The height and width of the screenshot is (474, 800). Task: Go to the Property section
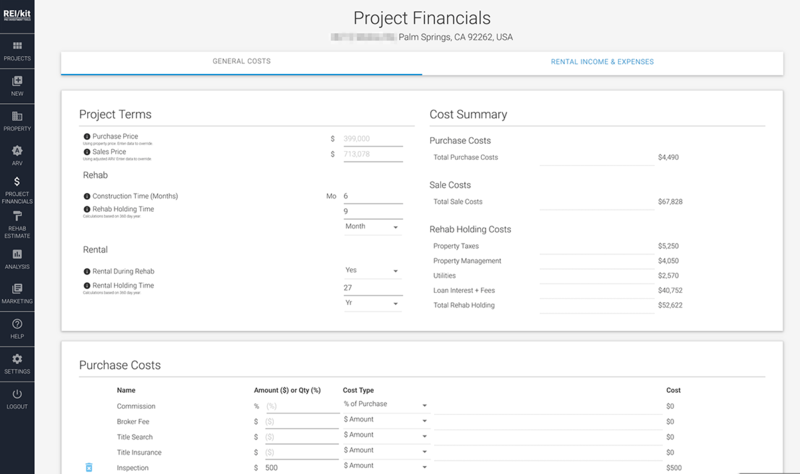coord(17,121)
